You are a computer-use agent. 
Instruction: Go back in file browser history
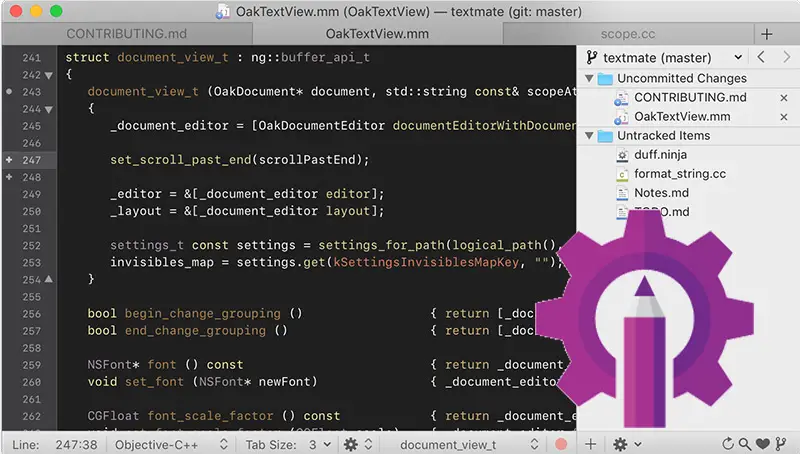761,57
